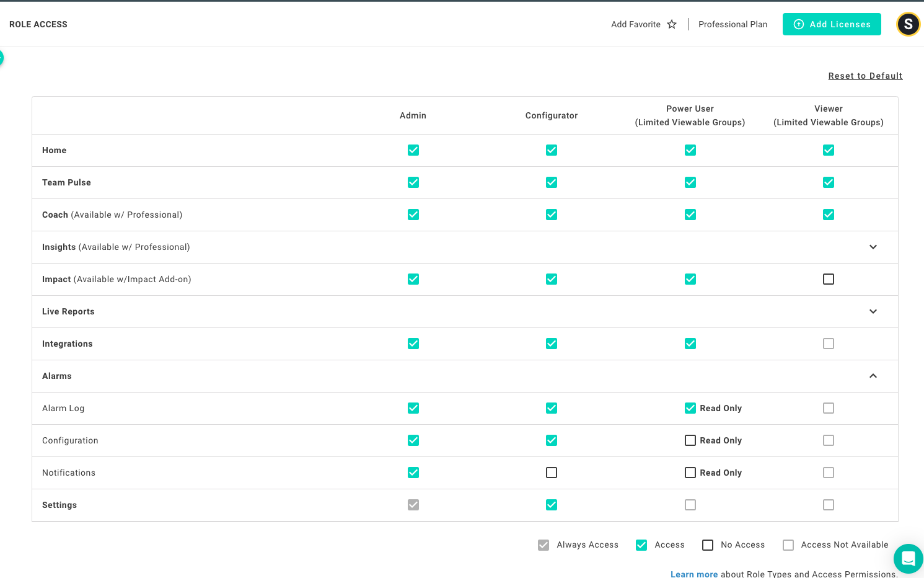Toggle Configurator checkbox for Integrations
The image size is (924, 578).
[x=552, y=344]
